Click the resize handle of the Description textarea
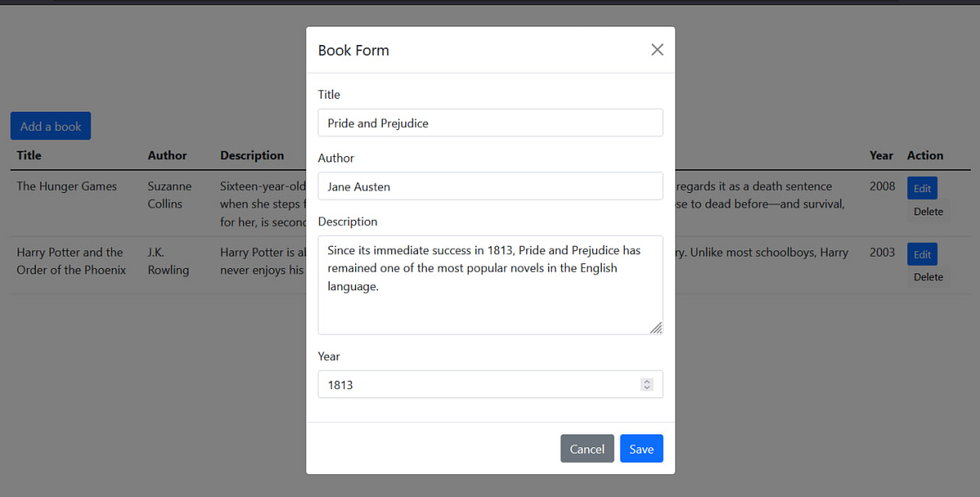This screenshot has width=980, height=497. 657,328
